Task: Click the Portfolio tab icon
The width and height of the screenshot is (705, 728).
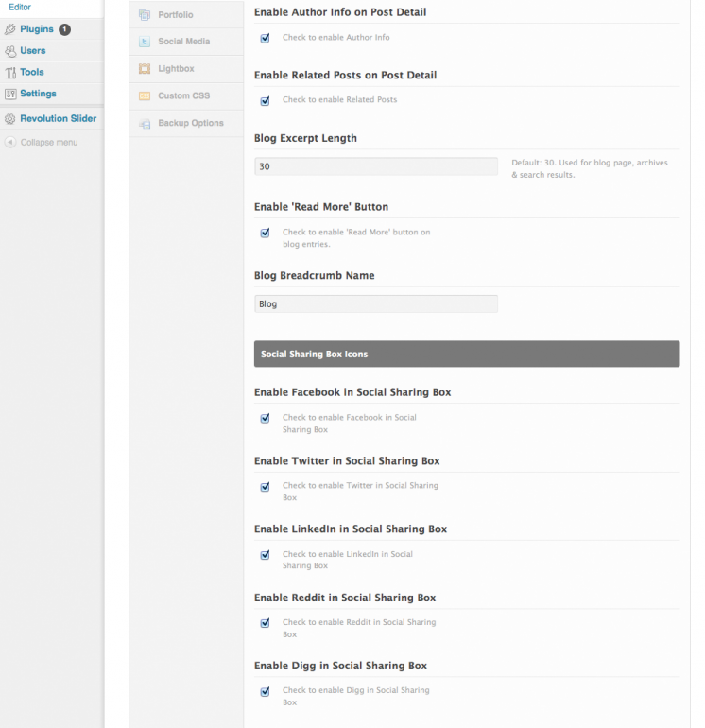Action: (x=145, y=15)
